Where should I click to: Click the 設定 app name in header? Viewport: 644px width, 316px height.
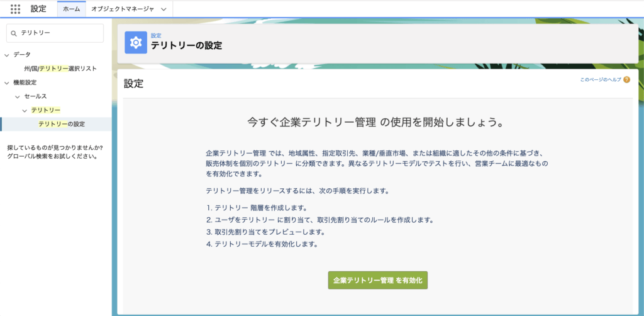[x=38, y=9]
